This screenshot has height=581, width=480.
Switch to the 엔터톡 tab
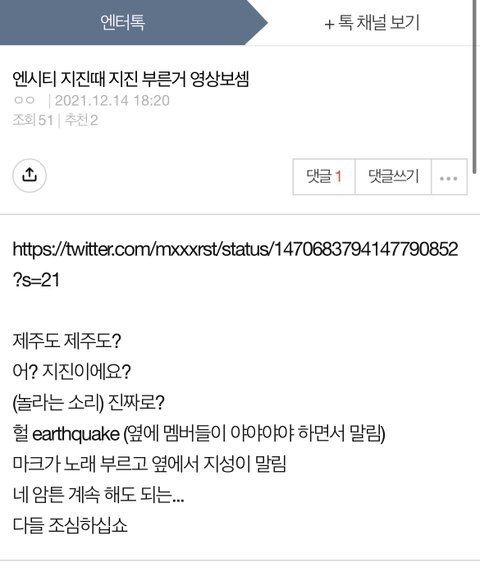tap(123, 22)
